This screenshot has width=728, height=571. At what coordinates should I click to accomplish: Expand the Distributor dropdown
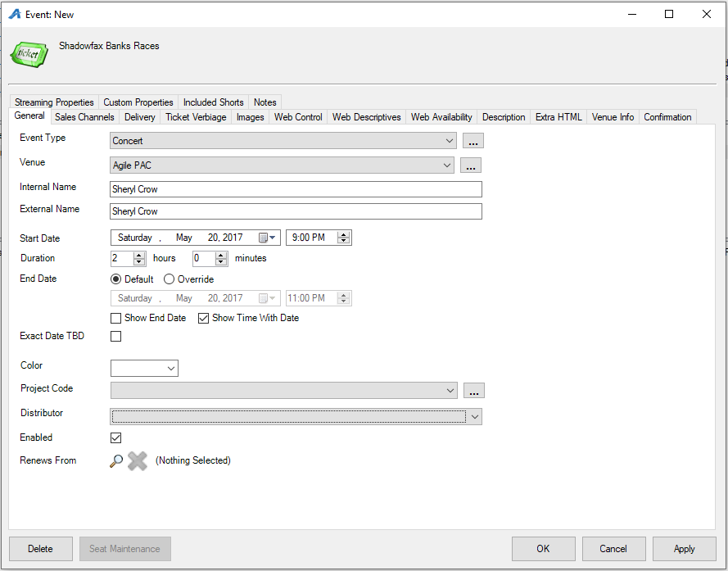pyautogui.click(x=474, y=417)
